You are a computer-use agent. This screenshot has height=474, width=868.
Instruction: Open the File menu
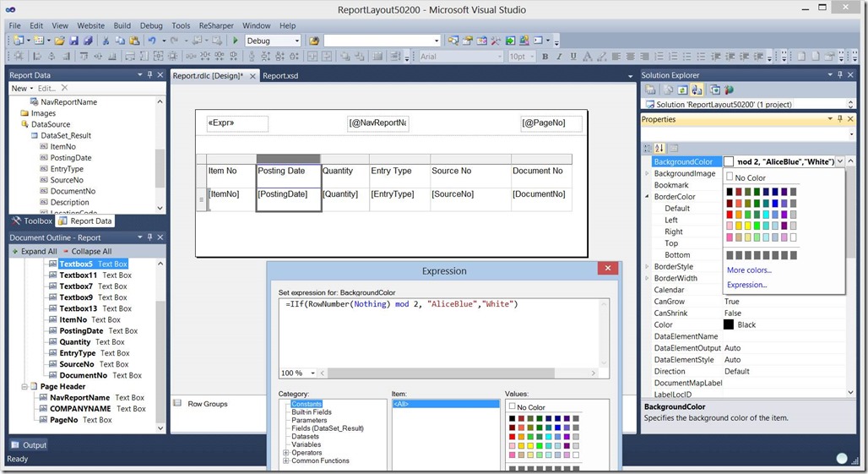click(x=15, y=25)
